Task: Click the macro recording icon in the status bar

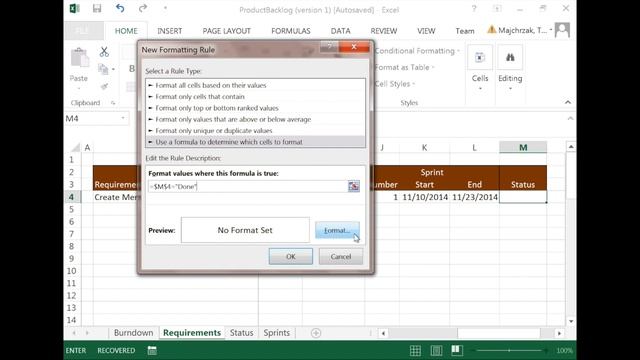Action: click(152, 350)
